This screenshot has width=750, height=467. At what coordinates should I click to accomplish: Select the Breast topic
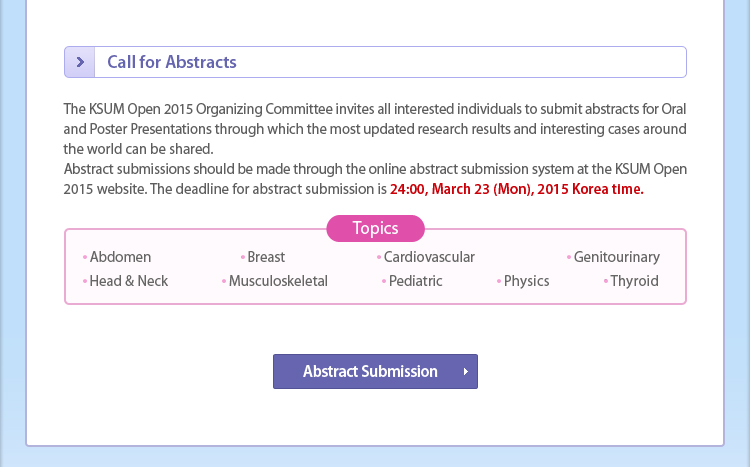(266, 257)
